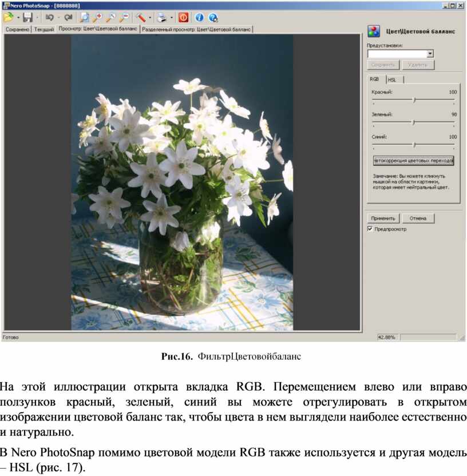
Task: Click the Redo arrow icon
Action: coord(68,18)
